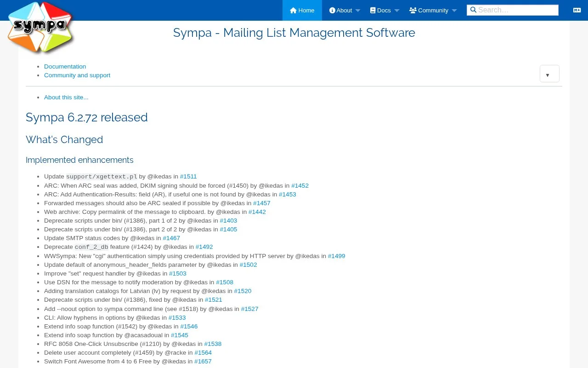Open pull request #1538 link
588x368 pixels.
[x=213, y=344]
